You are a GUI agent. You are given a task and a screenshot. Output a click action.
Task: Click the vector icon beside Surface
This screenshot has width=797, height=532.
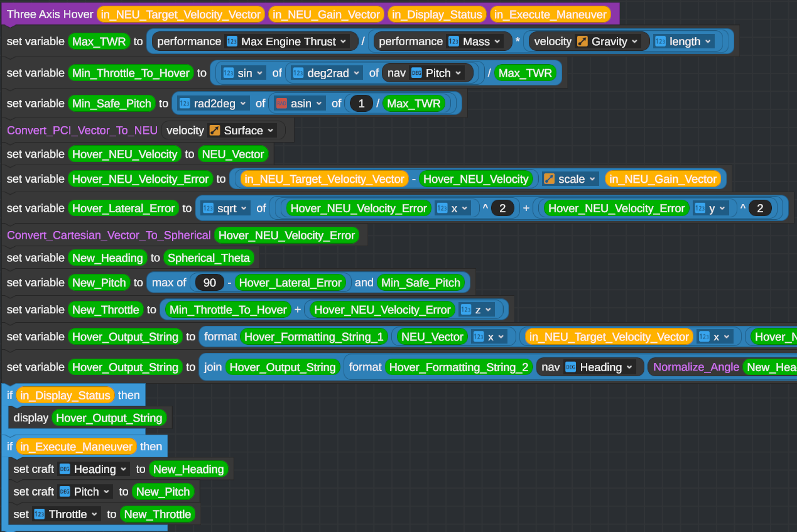(214, 131)
